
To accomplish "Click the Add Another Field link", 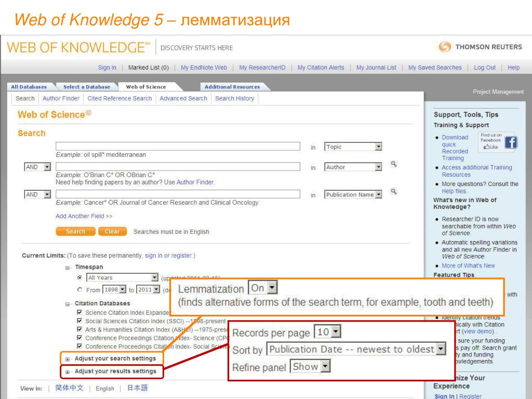I will click(x=84, y=216).
